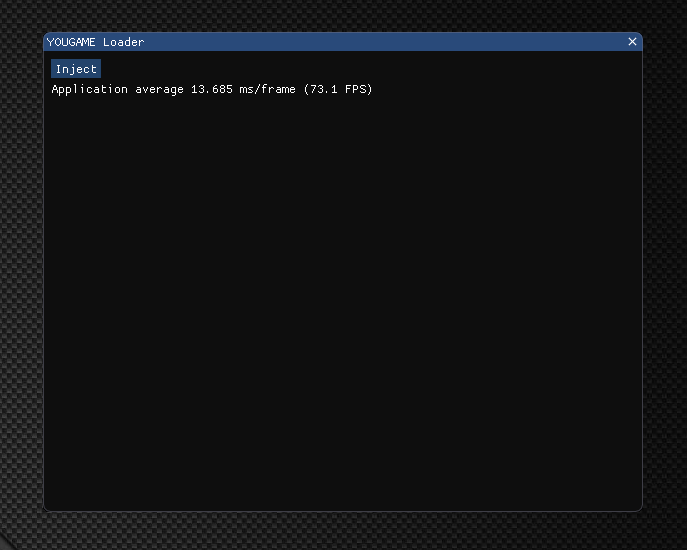Click the 73.1 FPS readout
The width and height of the screenshot is (687, 550).
[x=338, y=89]
